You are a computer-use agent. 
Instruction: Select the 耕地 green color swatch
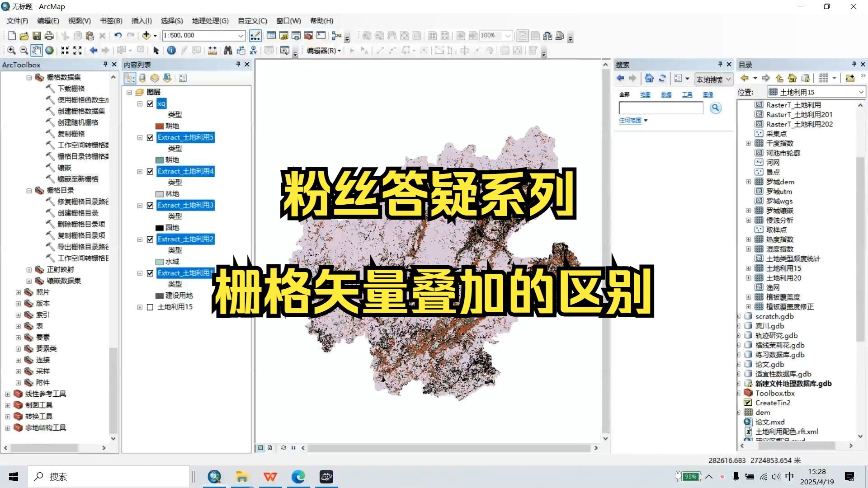coord(160,160)
